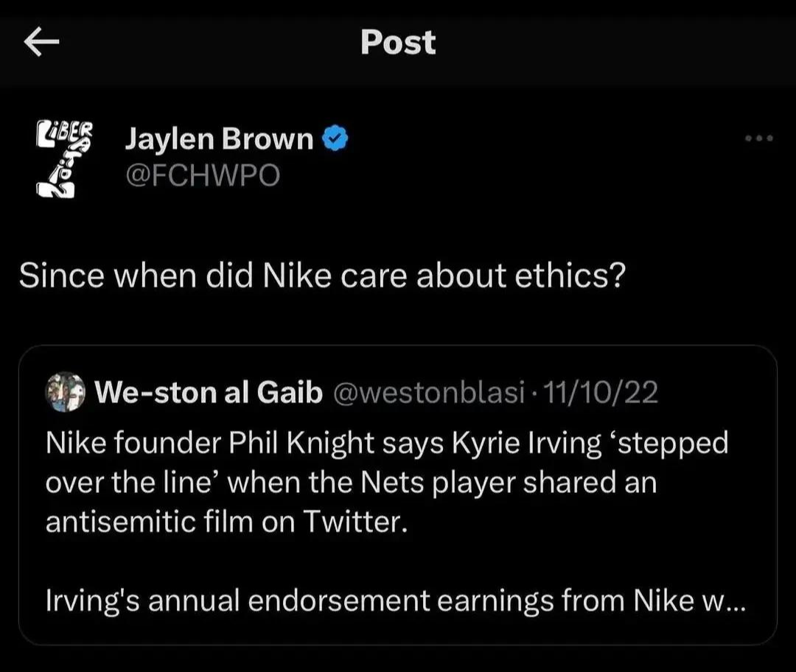Click the trailing 'w...' ellipsis text
Image resolution: width=796 pixels, height=672 pixels.
point(722,601)
